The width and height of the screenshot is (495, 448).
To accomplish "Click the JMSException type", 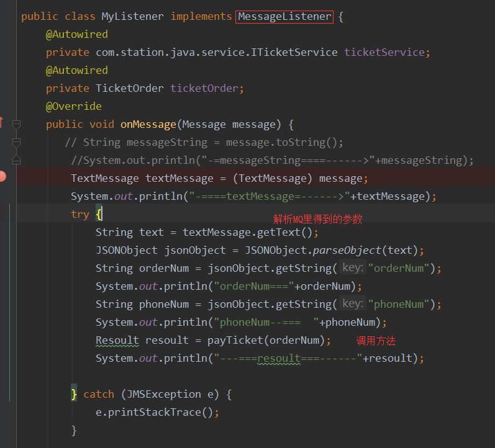I will [164, 395].
